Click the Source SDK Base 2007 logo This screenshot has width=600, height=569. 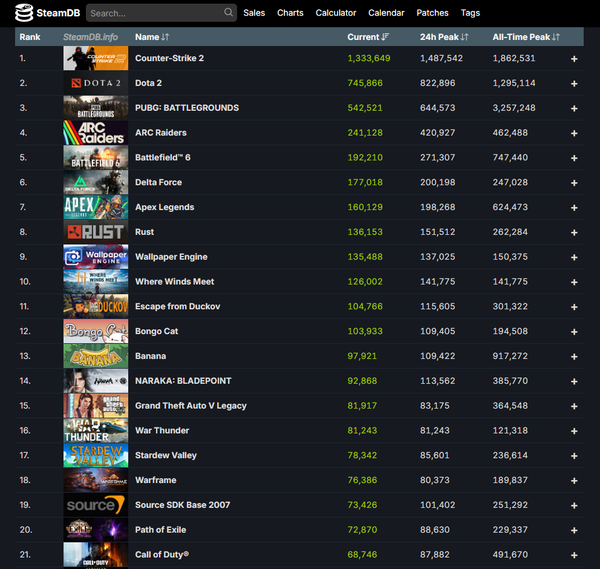(x=95, y=505)
